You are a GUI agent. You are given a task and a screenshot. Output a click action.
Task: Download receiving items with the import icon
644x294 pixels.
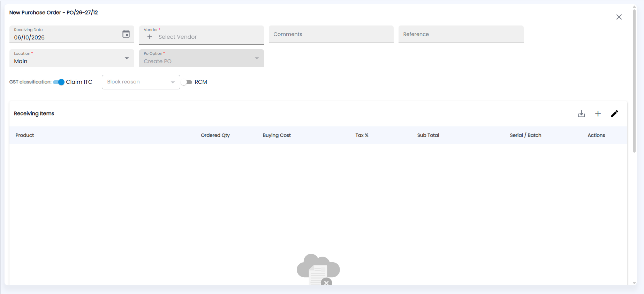tap(581, 114)
